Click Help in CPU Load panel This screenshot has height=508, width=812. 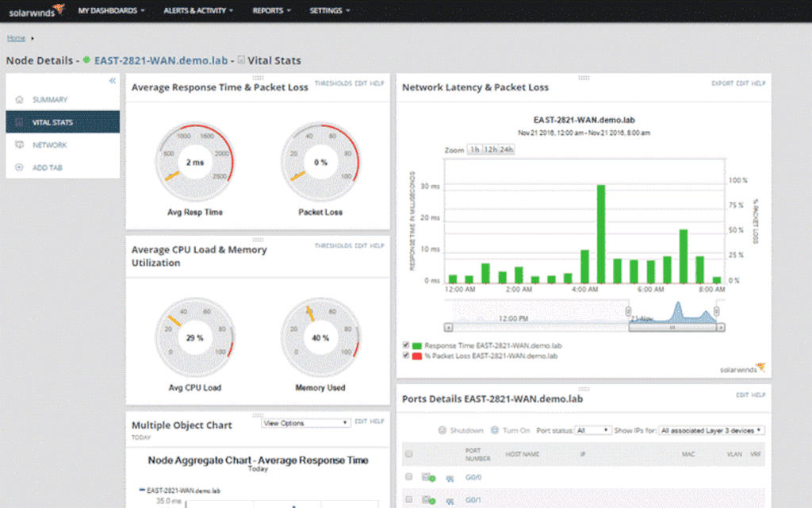coord(377,246)
